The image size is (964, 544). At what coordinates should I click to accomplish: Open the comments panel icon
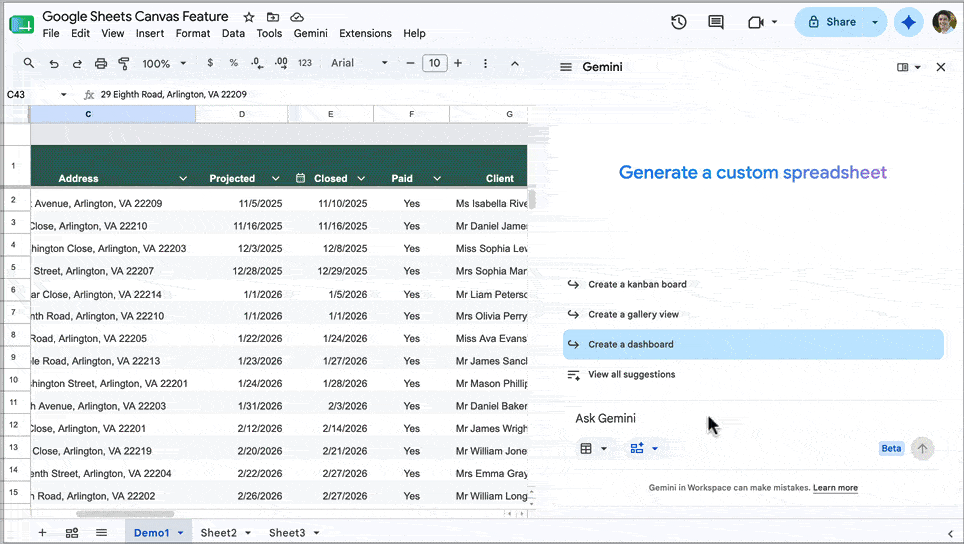pos(716,23)
